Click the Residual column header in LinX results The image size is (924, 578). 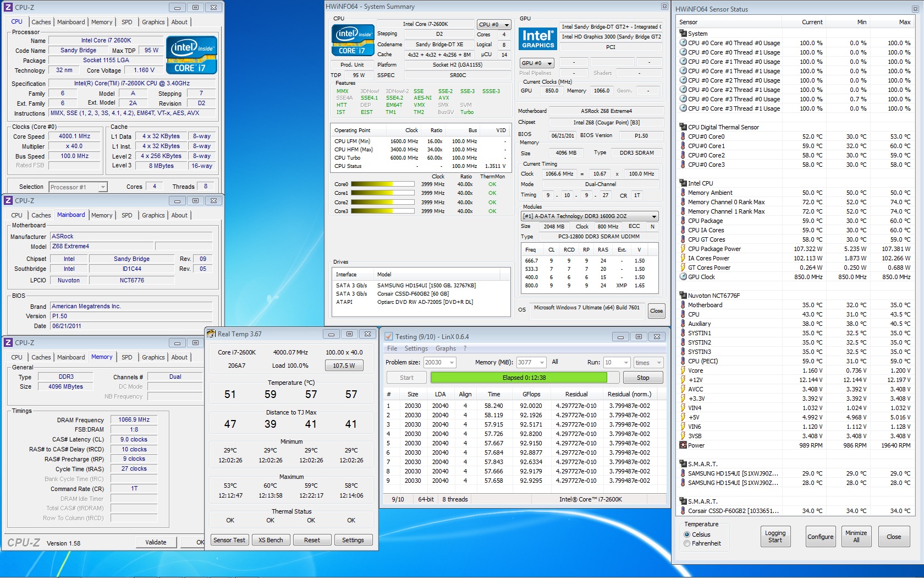coord(576,394)
